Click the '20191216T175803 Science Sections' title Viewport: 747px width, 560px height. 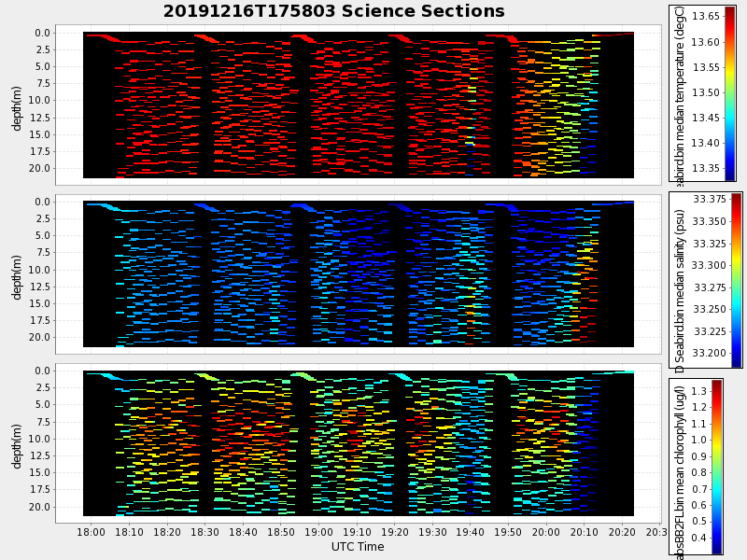coord(333,11)
